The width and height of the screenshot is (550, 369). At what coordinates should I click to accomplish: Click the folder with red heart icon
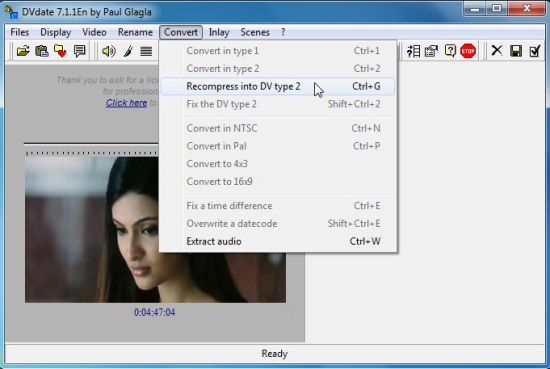coord(60,51)
